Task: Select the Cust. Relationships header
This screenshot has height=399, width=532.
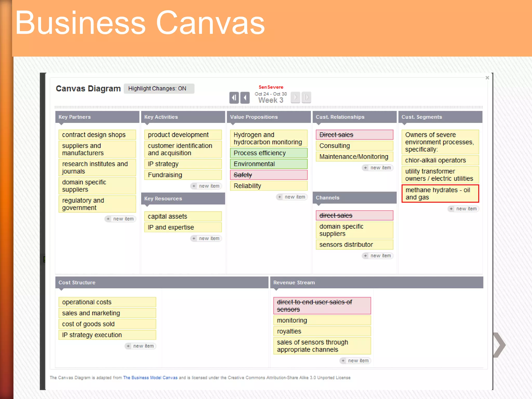Action: pyautogui.click(x=355, y=117)
